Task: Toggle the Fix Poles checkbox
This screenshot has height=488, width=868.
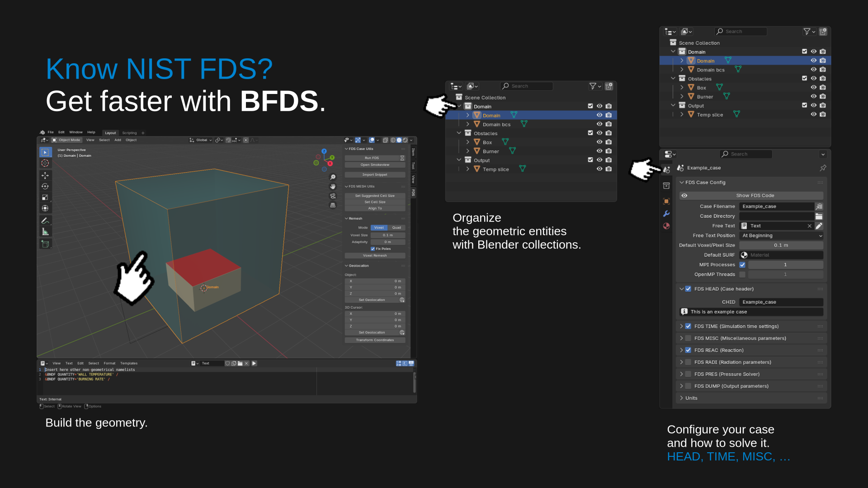Action: 373,249
